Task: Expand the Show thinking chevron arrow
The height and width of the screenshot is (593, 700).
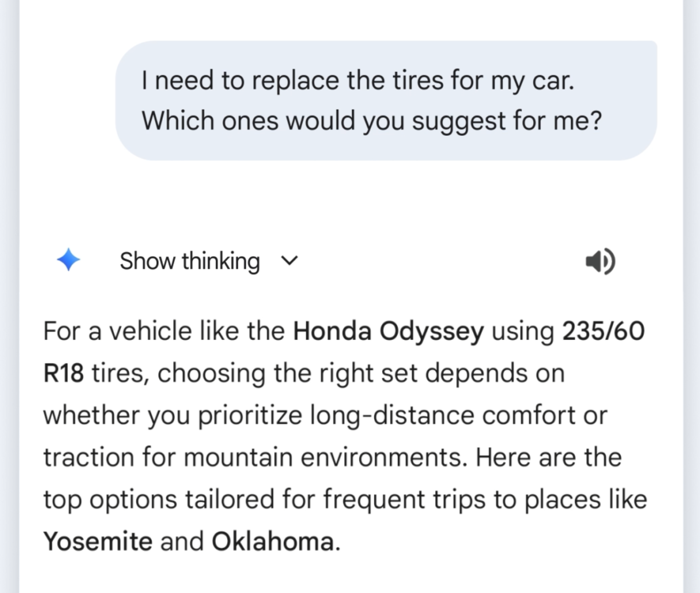Action: (289, 261)
